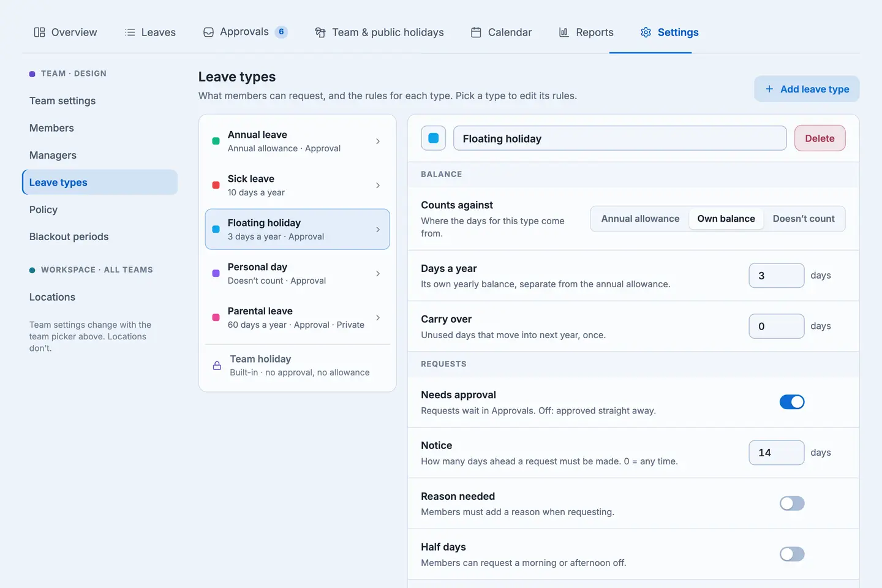Turn off the Needs approval switch
The image size is (882, 588).
pos(792,402)
